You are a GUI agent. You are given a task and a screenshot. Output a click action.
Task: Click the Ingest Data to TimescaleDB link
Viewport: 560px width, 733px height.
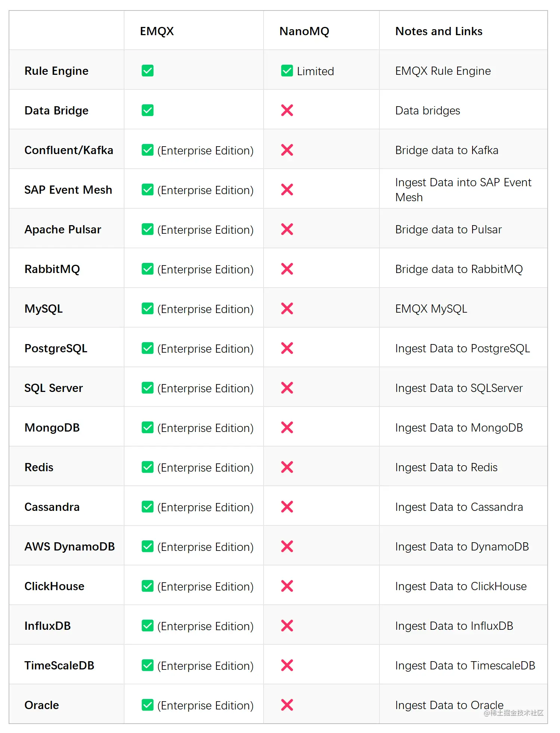(465, 666)
